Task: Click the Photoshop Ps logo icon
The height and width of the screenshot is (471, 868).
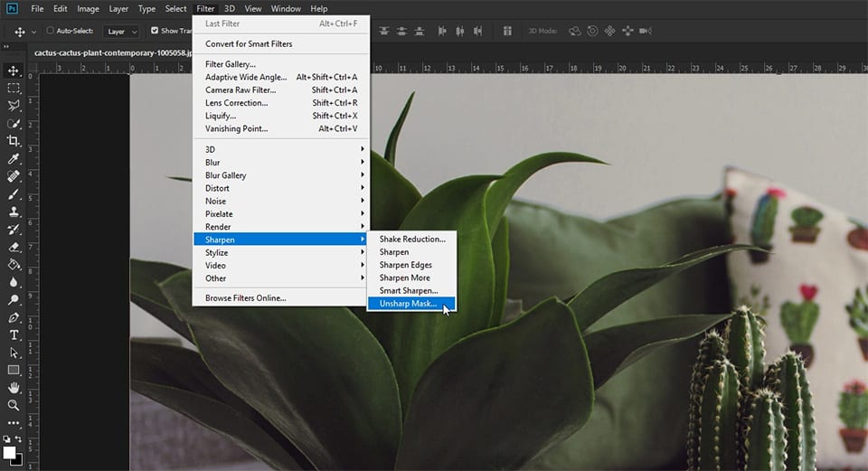Action: tap(12, 8)
